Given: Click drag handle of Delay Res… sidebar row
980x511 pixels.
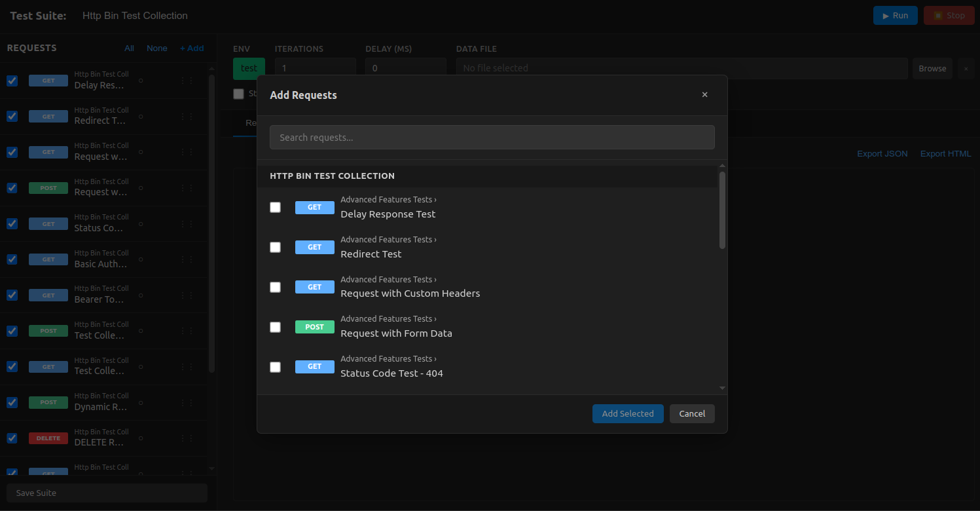Looking at the screenshot, I should coord(187,81).
